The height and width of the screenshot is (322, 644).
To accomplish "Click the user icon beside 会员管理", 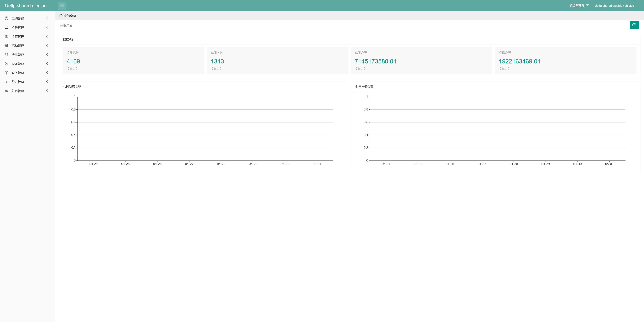I will coord(7,55).
